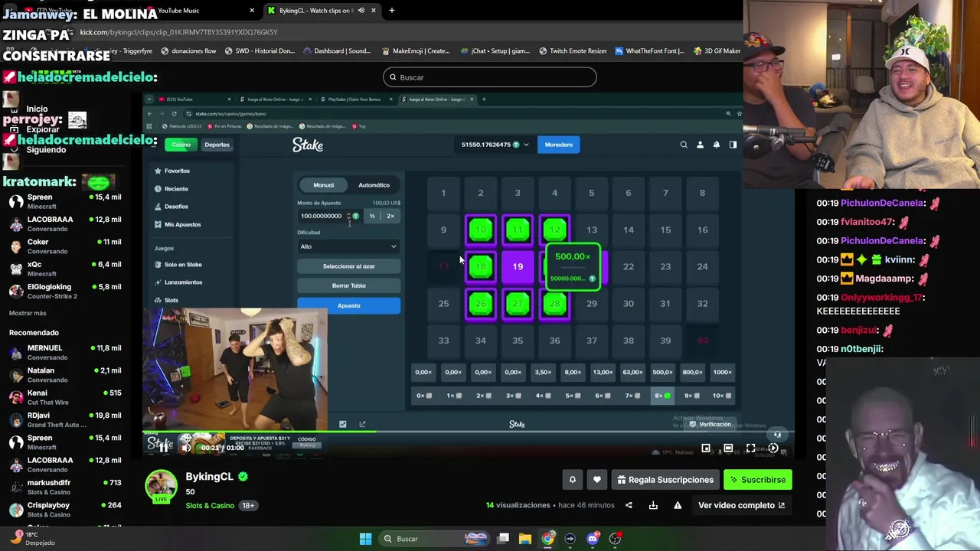Select the BykingCL Watch clips tab
Image resolution: width=980 pixels, height=551 pixels.
tap(322, 11)
